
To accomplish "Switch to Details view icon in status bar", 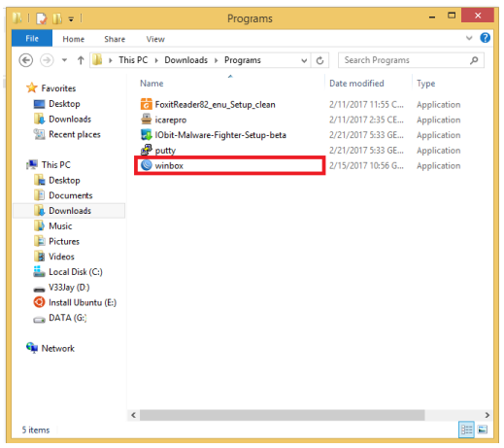I will tap(466, 430).
